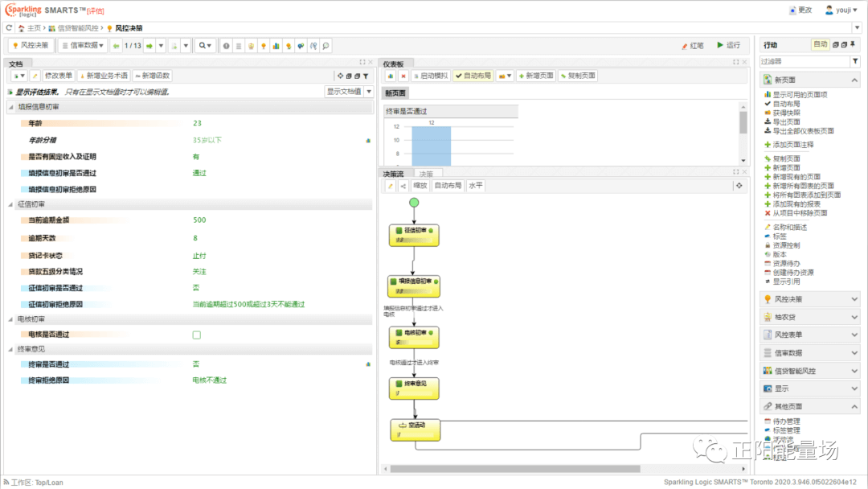
Task: Click the 更改 button in top bar
Action: click(x=800, y=10)
